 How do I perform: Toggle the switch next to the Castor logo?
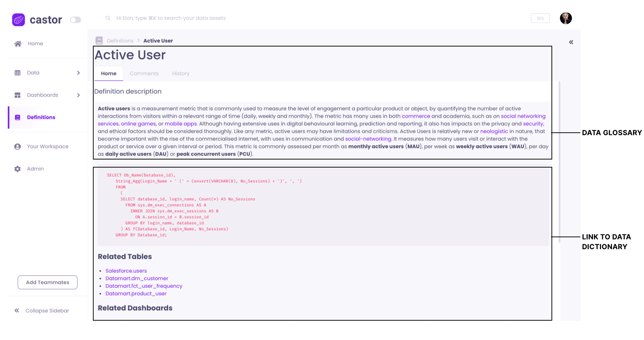pos(75,20)
